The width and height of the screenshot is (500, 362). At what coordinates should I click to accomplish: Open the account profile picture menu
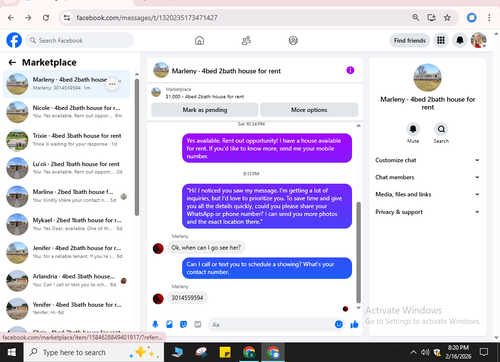[x=478, y=40]
